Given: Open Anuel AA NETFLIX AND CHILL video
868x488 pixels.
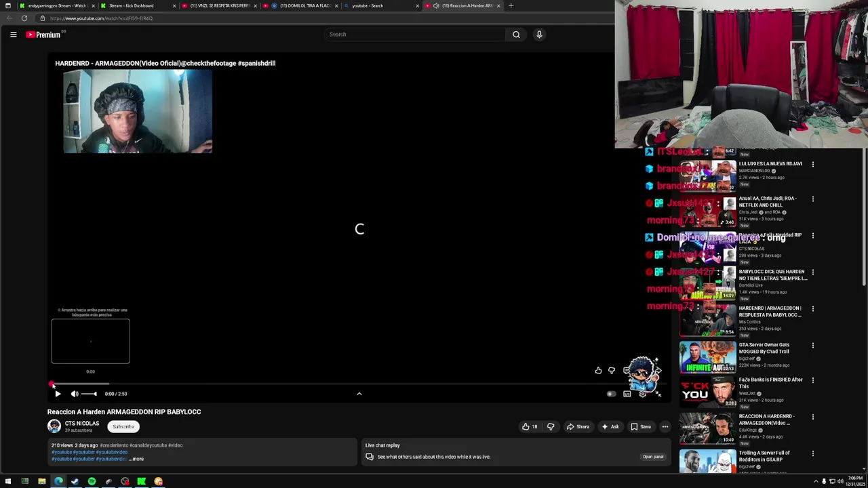Looking at the screenshot, I should point(768,202).
